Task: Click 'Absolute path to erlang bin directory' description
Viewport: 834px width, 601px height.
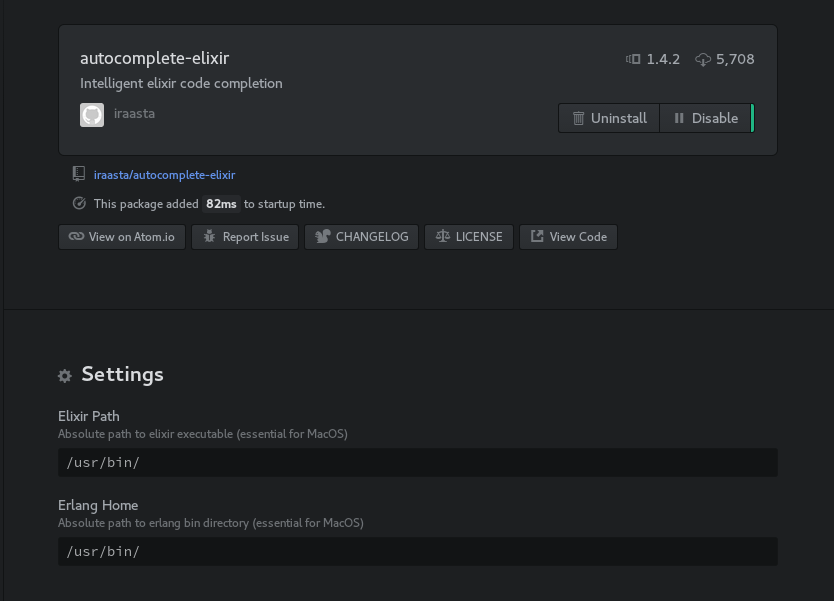Action: [x=211, y=523]
